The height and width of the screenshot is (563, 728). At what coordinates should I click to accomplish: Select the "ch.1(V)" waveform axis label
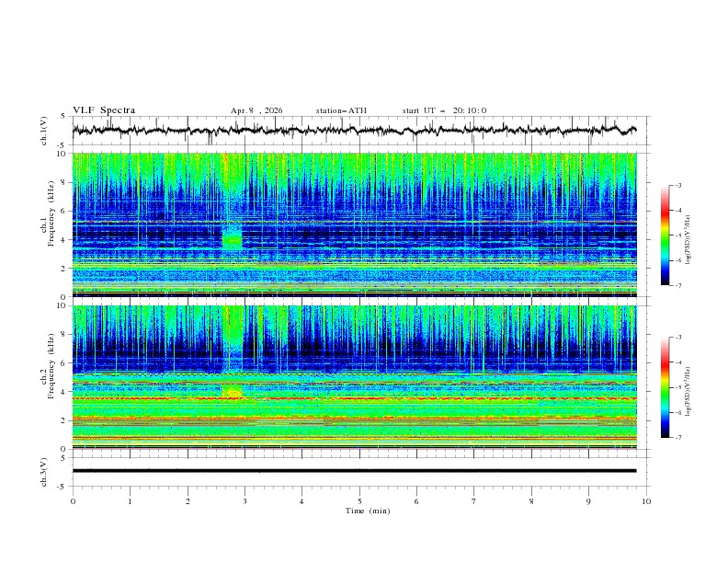(44, 131)
